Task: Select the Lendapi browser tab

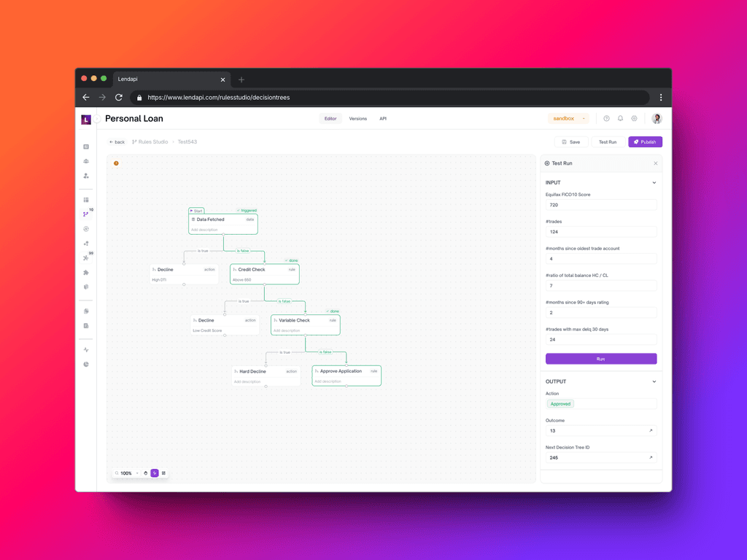Action: pyautogui.click(x=171, y=79)
